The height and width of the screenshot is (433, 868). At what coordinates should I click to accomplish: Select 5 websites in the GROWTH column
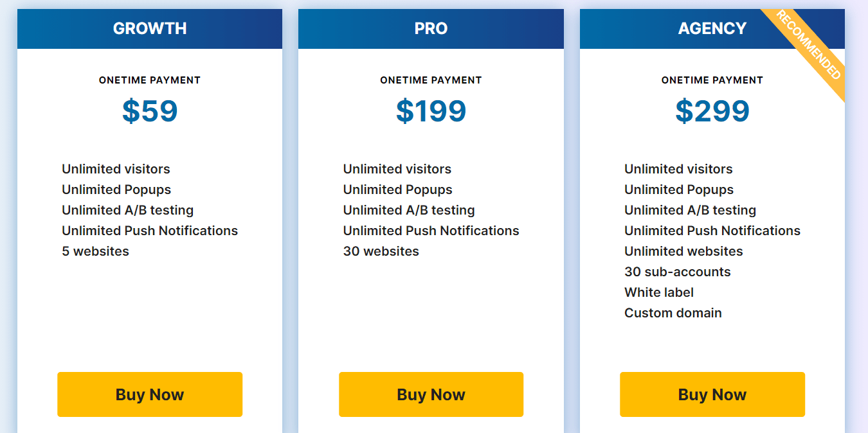coord(95,251)
